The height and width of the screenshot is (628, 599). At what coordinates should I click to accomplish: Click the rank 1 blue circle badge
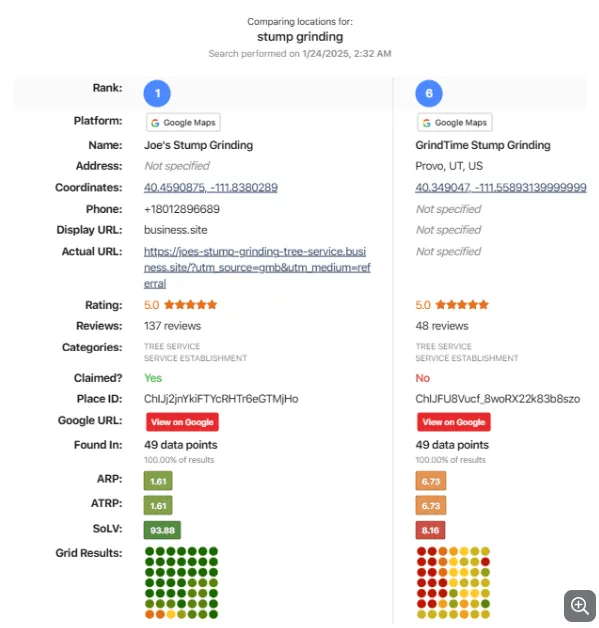157,93
